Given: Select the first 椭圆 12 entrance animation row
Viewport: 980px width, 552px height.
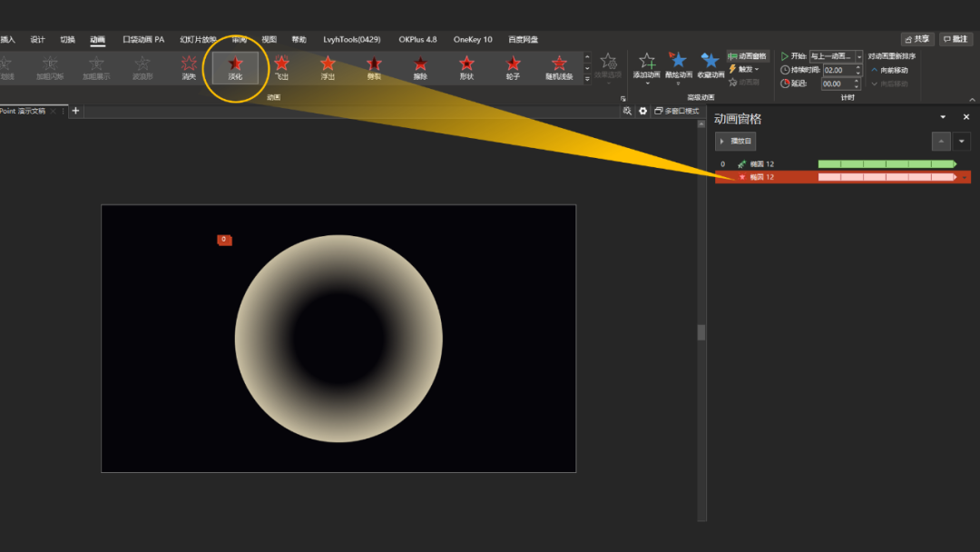Looking at the screenshot, I should [x=842, y=163].
